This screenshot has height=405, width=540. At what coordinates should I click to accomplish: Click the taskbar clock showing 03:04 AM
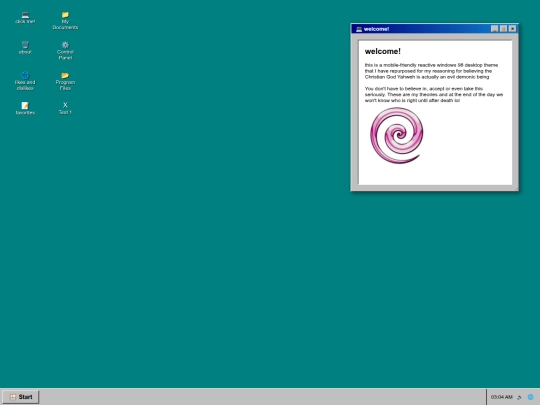tap(501, 397)
